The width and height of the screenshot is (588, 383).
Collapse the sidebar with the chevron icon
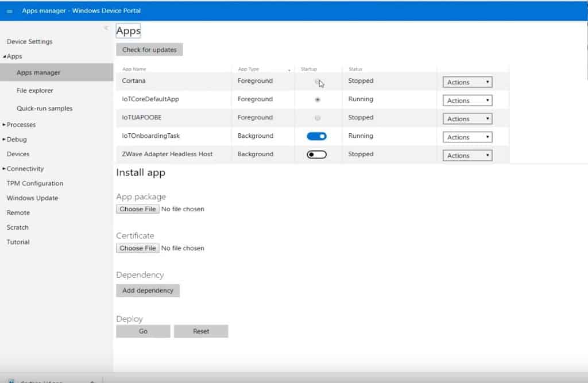coord(106,28)
